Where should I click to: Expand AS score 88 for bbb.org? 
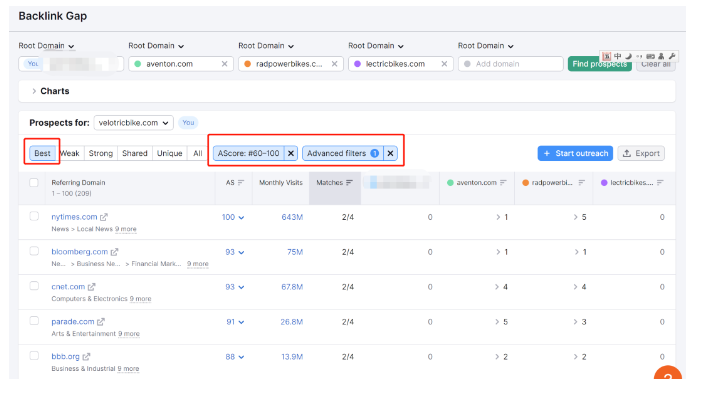pos(235,357)
